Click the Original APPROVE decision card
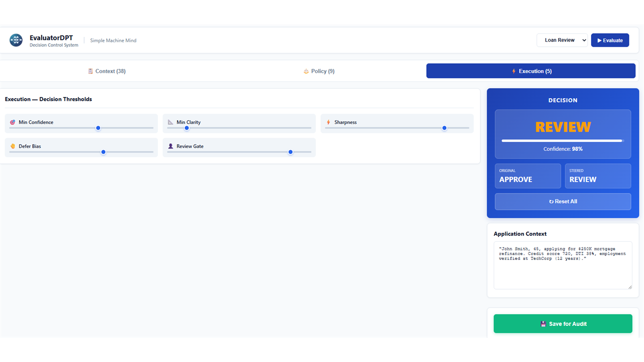 528,176
